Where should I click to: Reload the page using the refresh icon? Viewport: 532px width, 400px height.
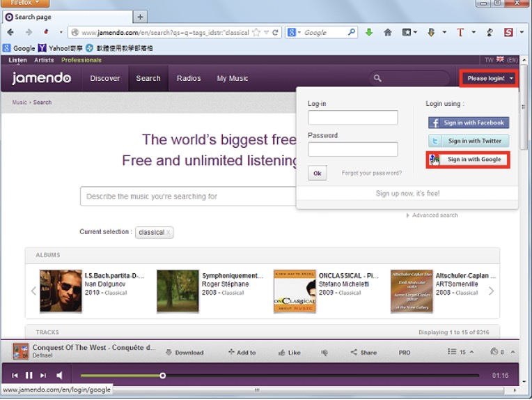pos(275,33)
